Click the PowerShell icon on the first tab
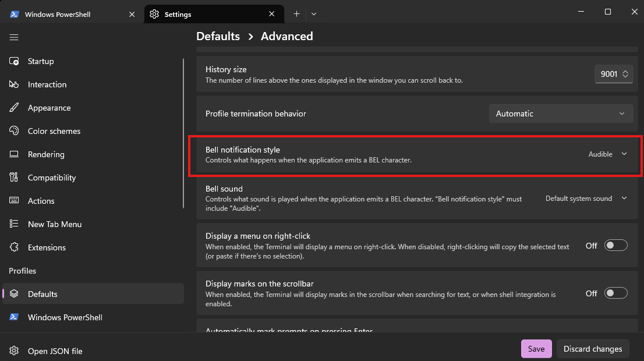The image size is (644, 361). (15, 15)
